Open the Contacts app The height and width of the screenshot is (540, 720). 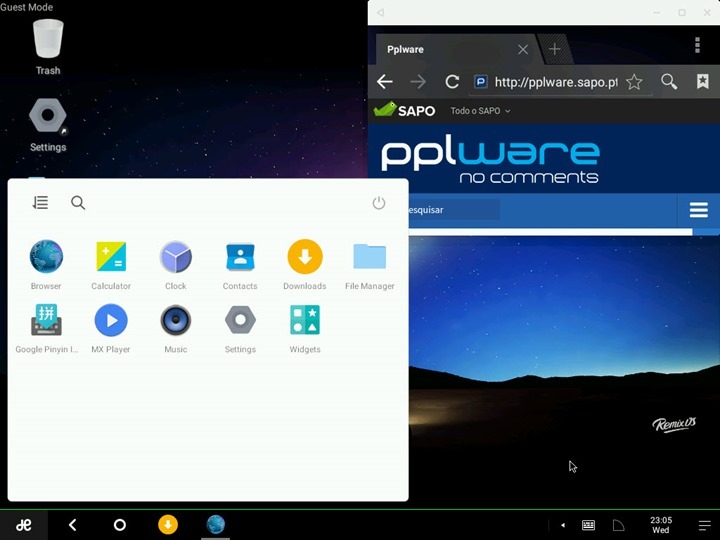coord(240,264)
